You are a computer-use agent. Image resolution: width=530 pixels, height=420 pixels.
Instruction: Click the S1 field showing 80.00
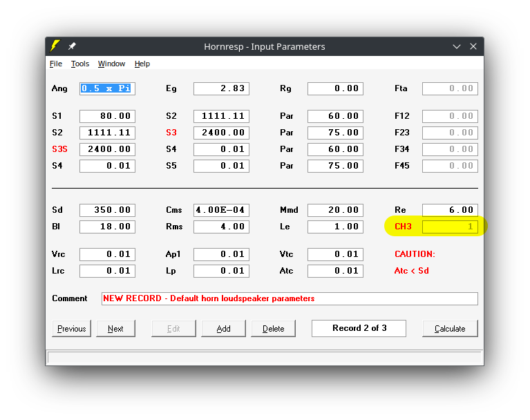tap(108, 116)
